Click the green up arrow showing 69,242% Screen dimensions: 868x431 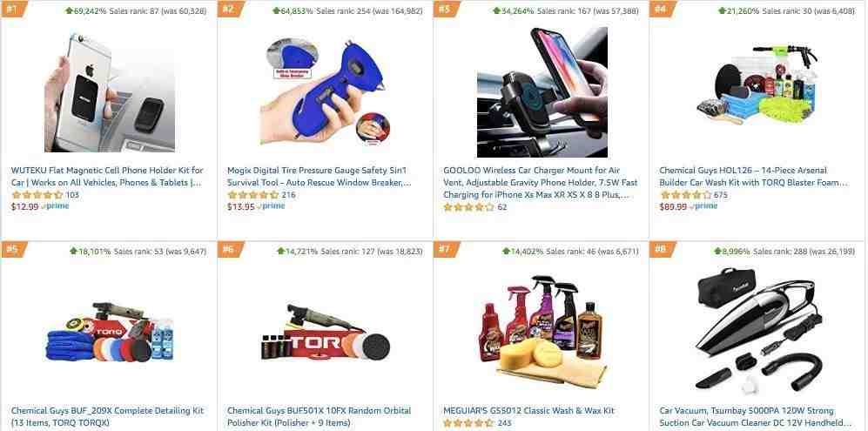pos(69,10)
